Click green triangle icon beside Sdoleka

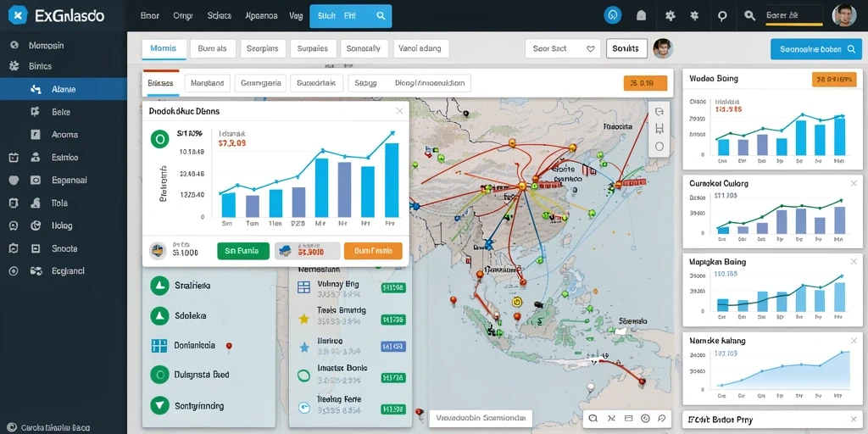tap(159, 315)
